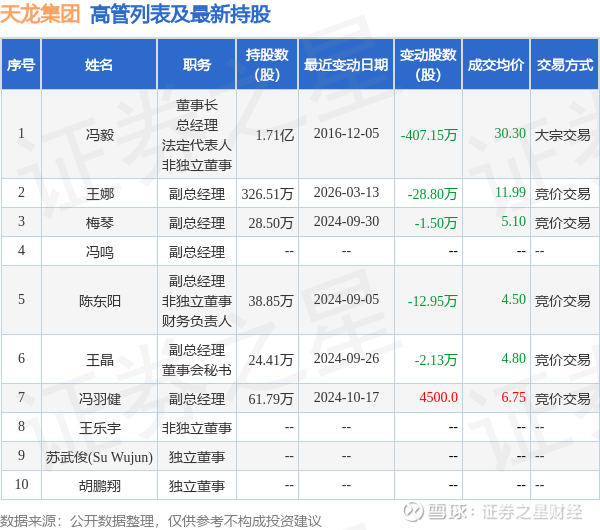Screen dimensions: 600x530
Task: Click the date 2026-03-13
Action: (x=346, y=192)
